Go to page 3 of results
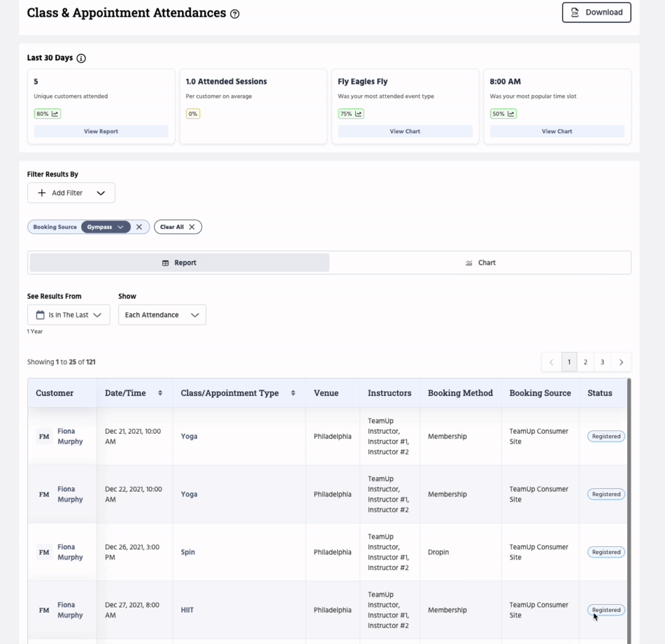The height and width of the screenshot is (644, 665). 602,362
